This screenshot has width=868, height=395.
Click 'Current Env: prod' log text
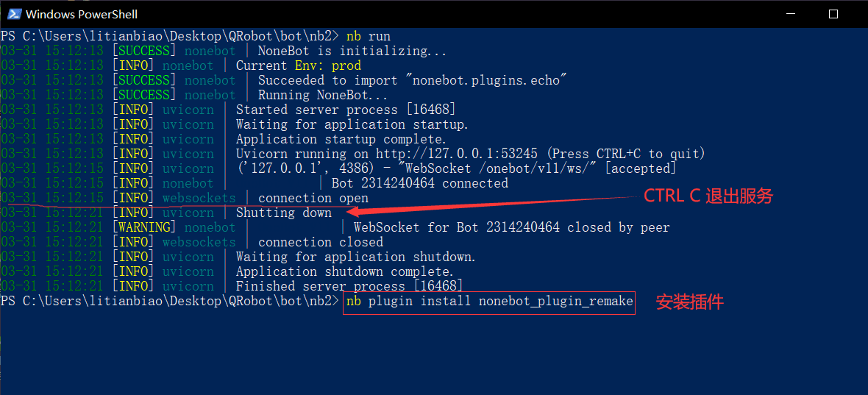(x=299, y=66)
